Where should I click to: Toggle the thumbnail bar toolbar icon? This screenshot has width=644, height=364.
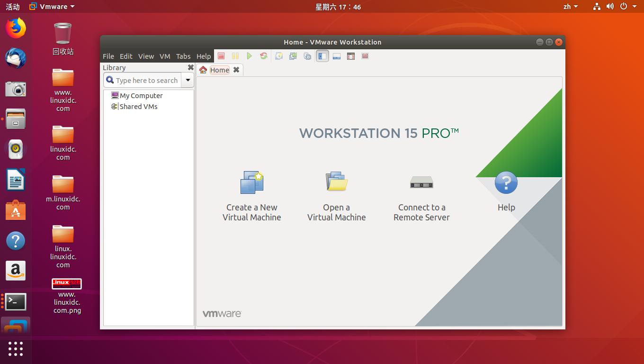click(337, 56)
